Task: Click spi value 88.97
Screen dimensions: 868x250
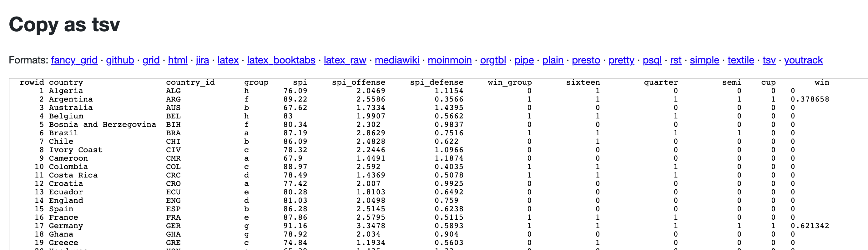Action: [x=295, y=167]
